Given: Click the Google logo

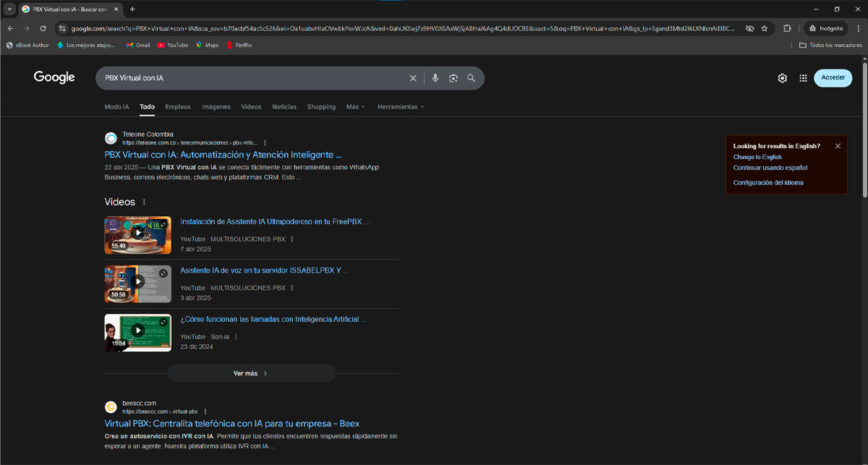Looking at the screenshot, I should 54,77.
